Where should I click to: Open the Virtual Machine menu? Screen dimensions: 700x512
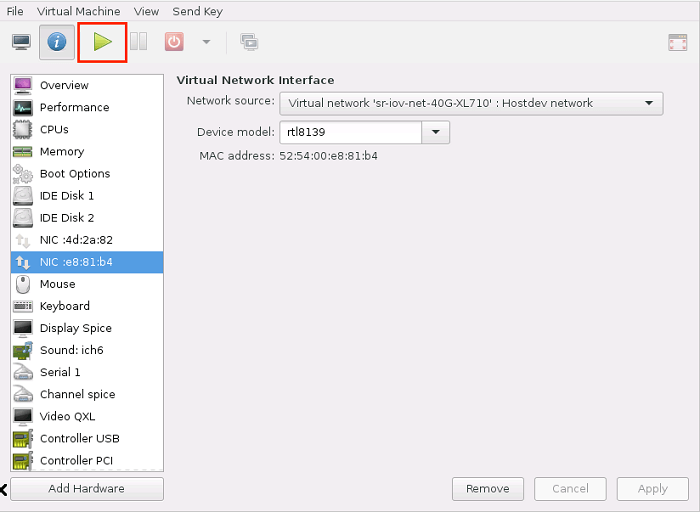pos(79,11)
